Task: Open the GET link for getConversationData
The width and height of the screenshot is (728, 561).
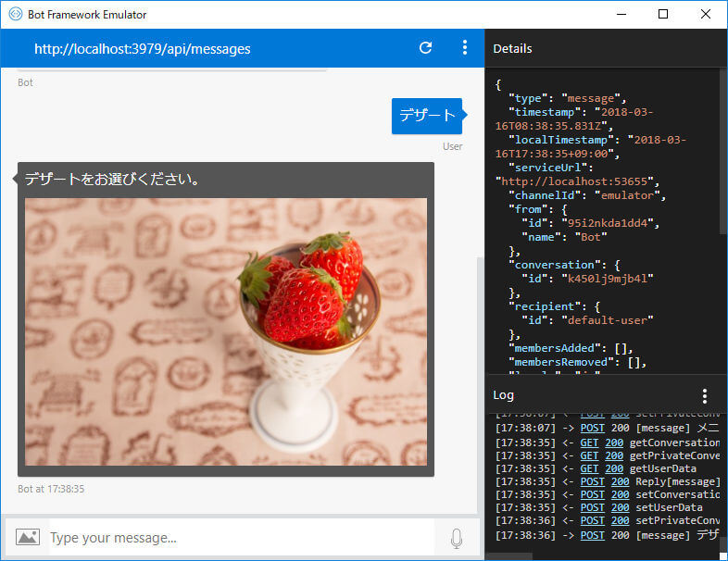Action: (x=589, y=443)
